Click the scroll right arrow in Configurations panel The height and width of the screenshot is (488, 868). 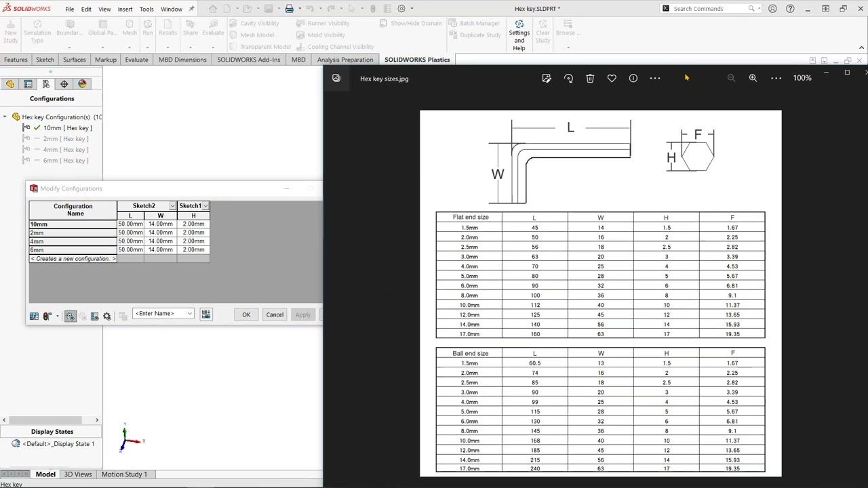coord(96,420)
